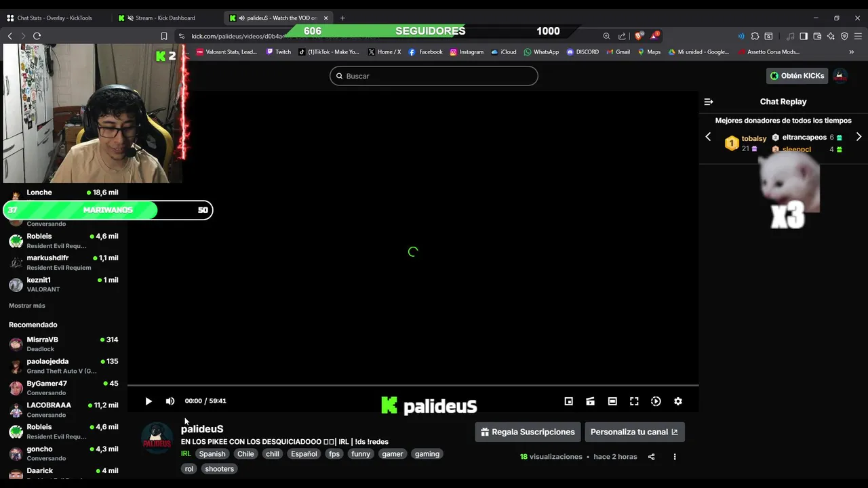This screenshot has height=488, width=868.
Task: Mute the video player volume
Action: point(170,401)
